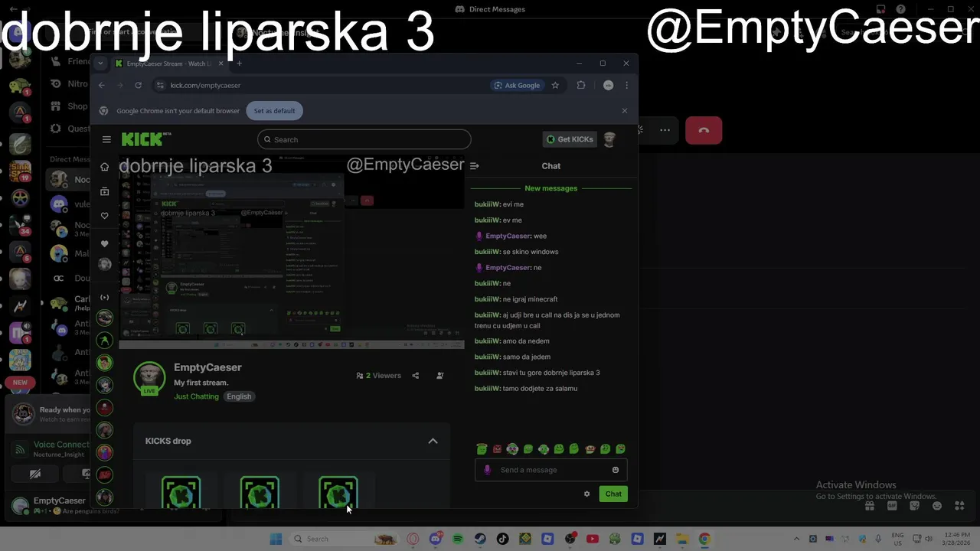Screen dimensions: 980x551
Task: Send message with the green Chat button
Action: pos(613,494)
